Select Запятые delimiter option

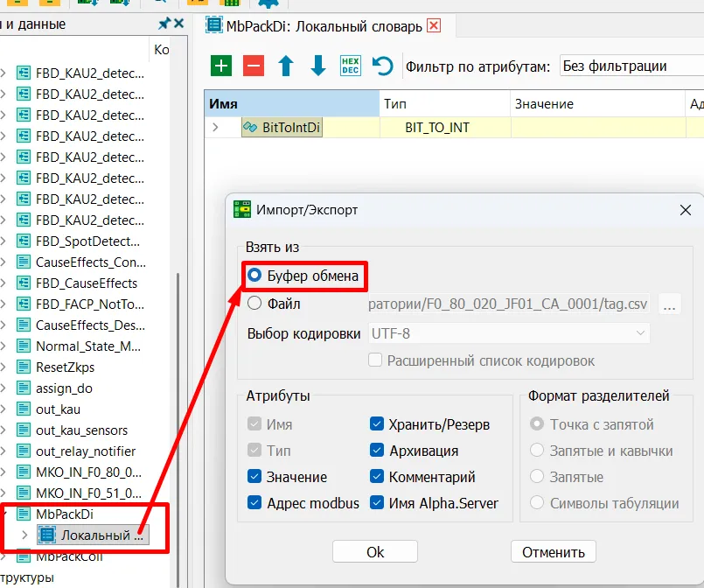537,476
